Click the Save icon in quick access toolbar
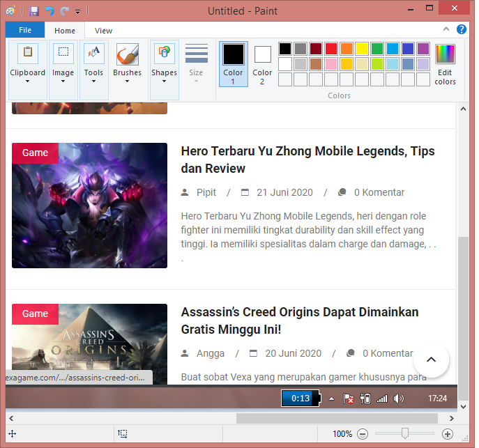479x448 pixels. click(x=34, y=11)
